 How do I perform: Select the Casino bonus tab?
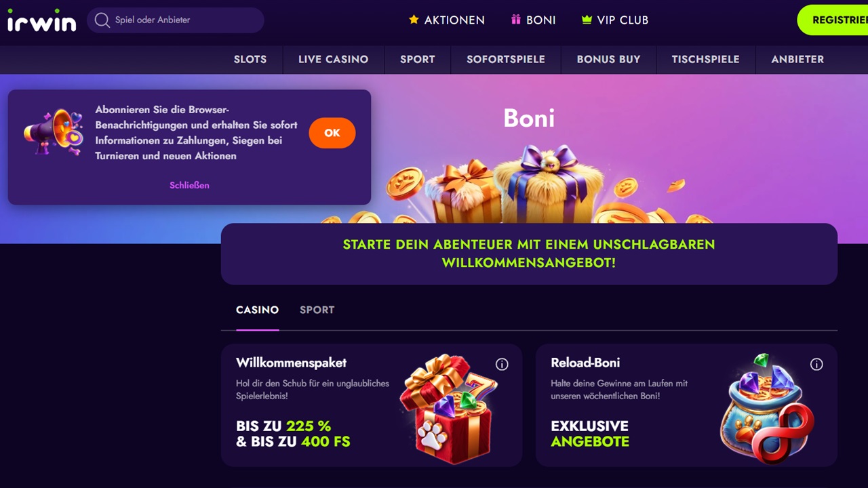click(x=257, y=310)
